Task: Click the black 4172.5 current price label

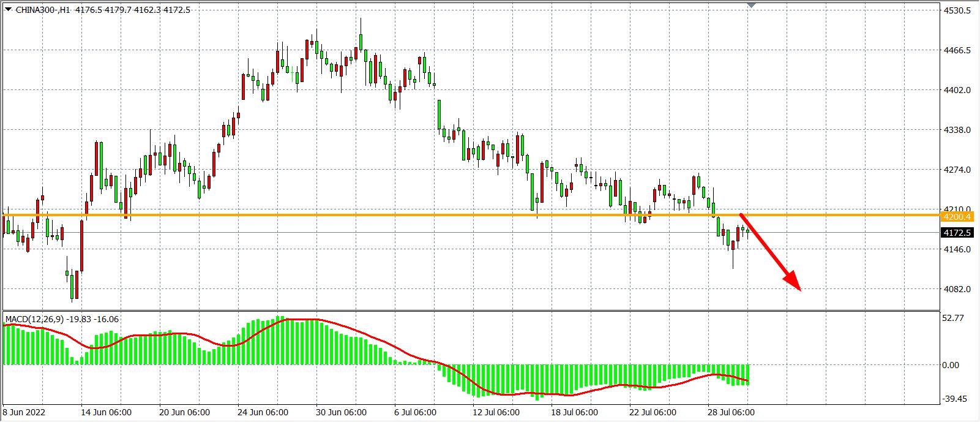Action: point(957,233)
